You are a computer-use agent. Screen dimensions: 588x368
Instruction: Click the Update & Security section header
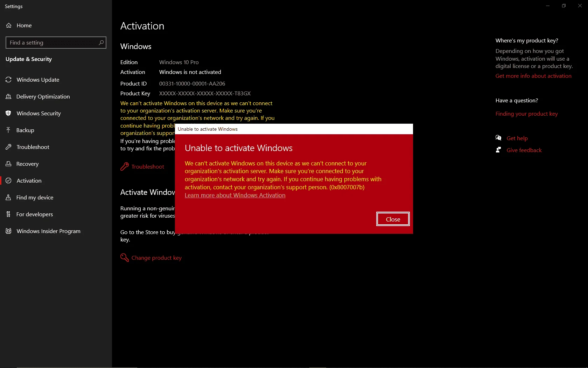pyautogui.click(x=29, y=59)
